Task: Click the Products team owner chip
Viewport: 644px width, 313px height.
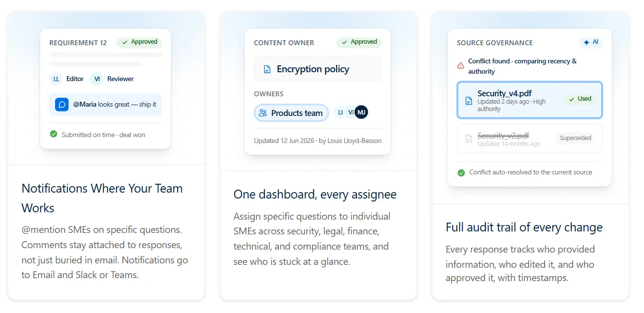Action: [292, 113]
